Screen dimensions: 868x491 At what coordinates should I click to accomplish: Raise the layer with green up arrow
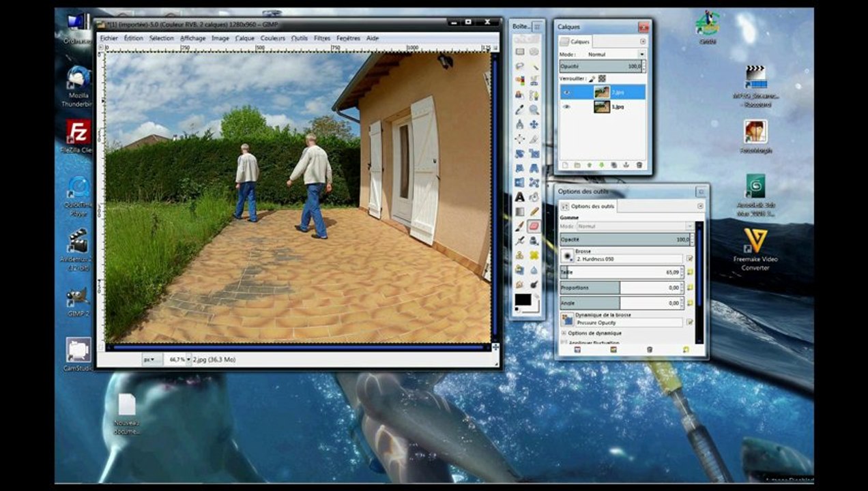[x=590, y=164]
